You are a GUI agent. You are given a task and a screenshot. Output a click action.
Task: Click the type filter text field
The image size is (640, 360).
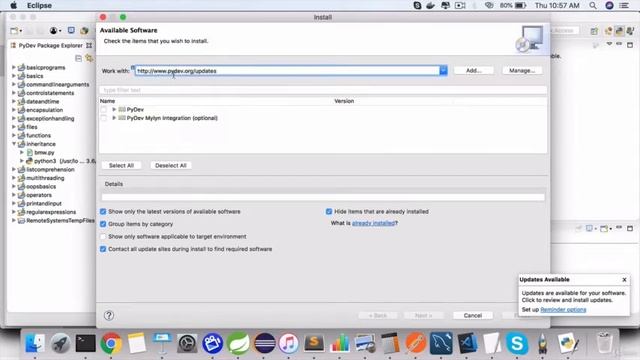coord(323,90)
